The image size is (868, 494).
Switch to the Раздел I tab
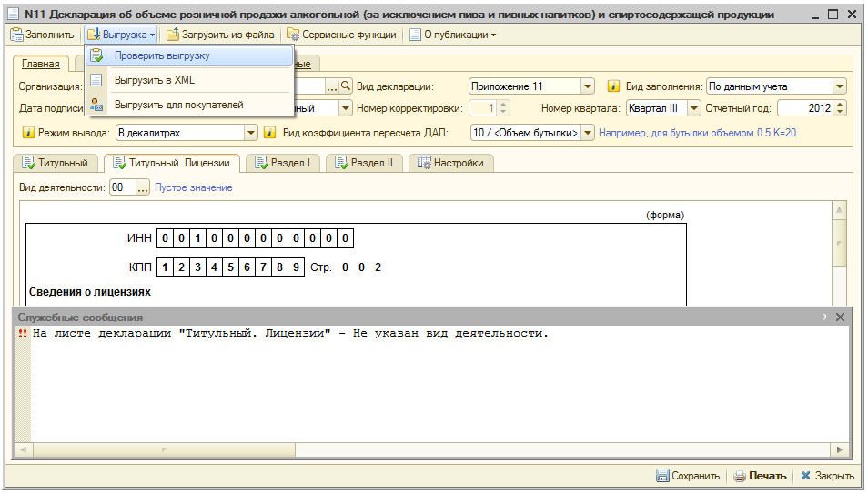pyautogui.click(x=284, y=163)
